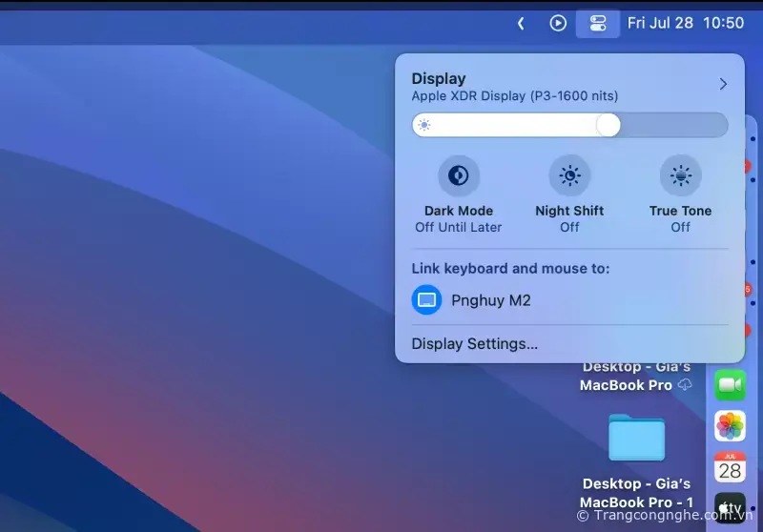This screenshot has height=532, width=763.
Task: Expand hidden menu bar items with left chevron
Action: click(521, 23)
